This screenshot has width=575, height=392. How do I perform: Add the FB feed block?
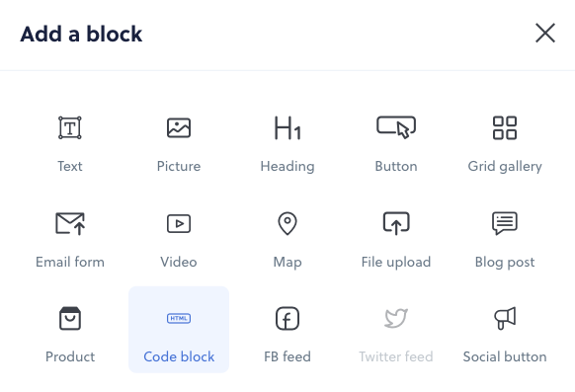click(x=287, y=318)
